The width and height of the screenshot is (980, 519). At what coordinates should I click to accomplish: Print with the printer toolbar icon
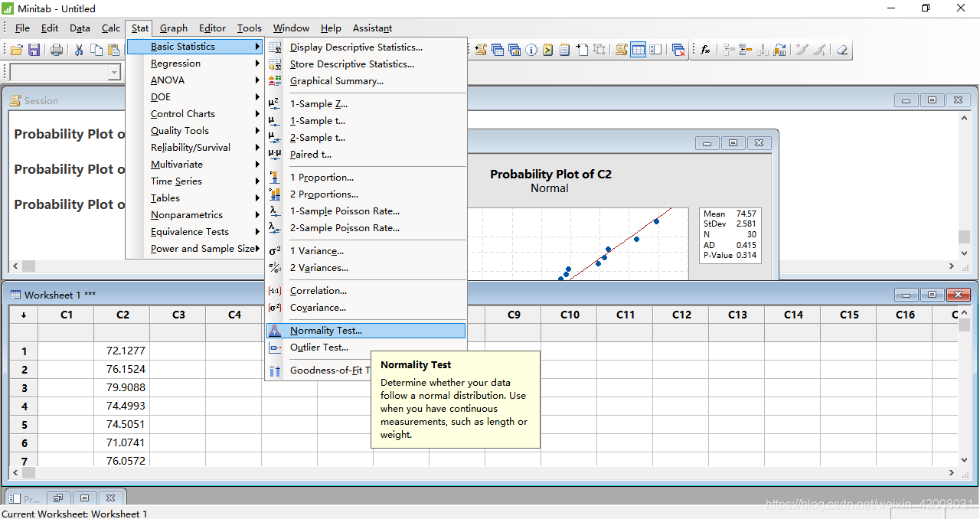click(x=57, y=50)
